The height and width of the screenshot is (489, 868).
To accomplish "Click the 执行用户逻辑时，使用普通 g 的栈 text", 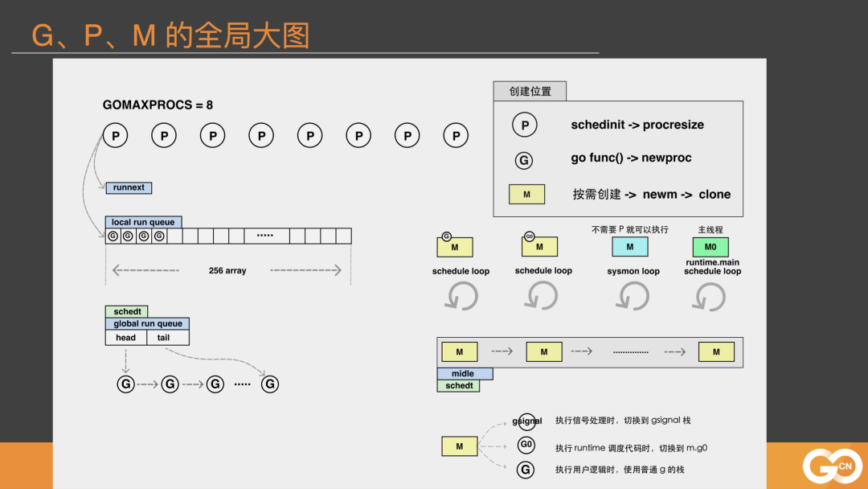I will click(620, 470).
